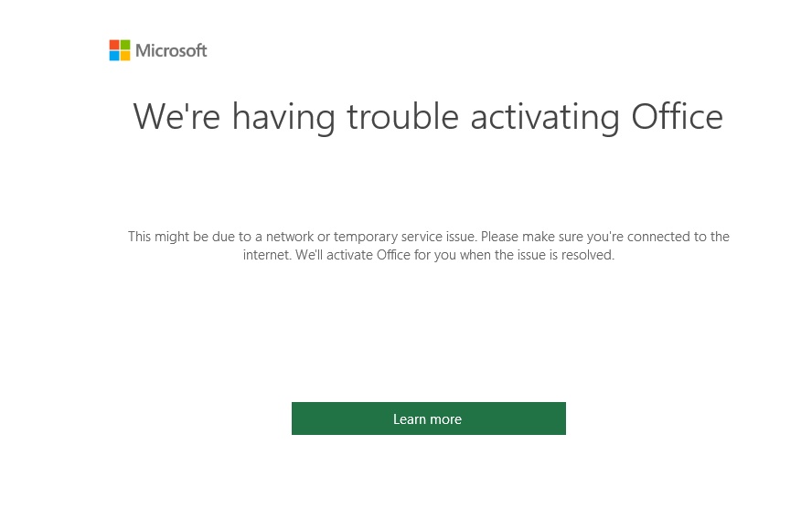Screen dimensions: 812x519
Task: Click the word "We're" in the heading
Action: coord(176,117)
